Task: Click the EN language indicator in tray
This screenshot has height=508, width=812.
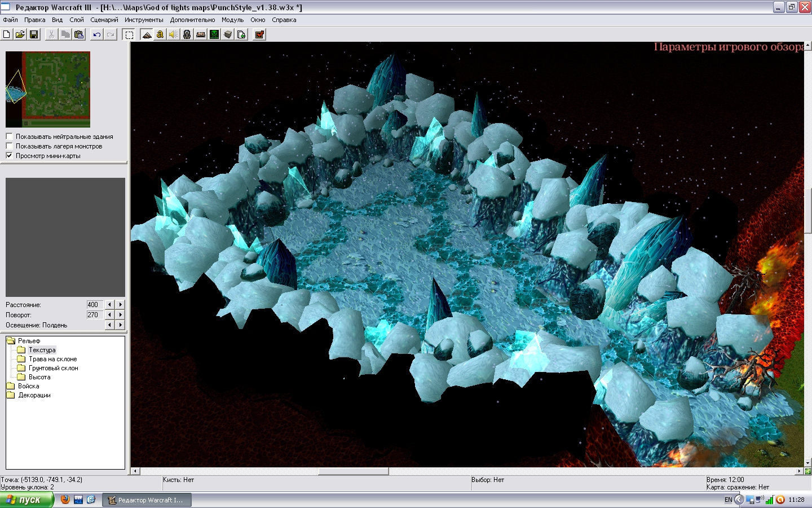Action: tap(728, 500)
